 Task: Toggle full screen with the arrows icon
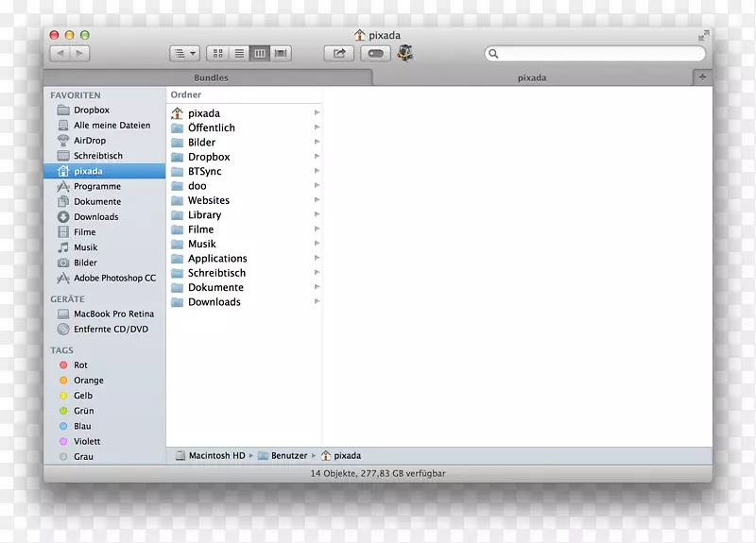coord(703,35)
